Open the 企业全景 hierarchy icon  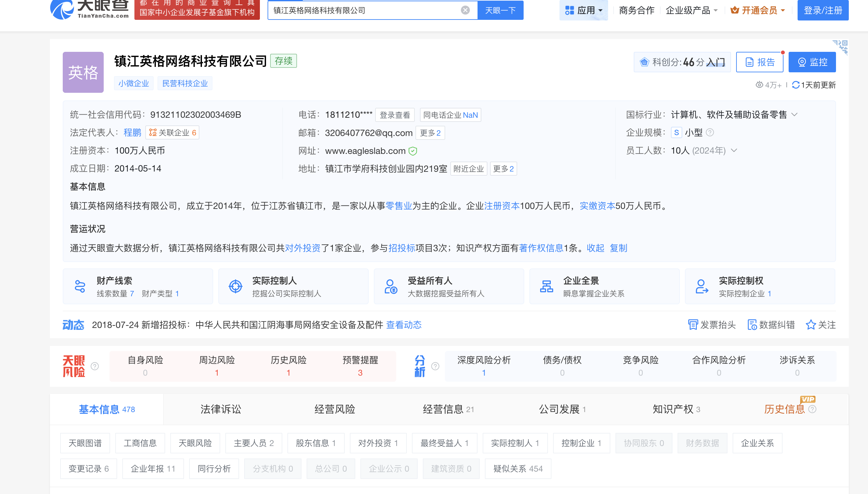point(546,286)
